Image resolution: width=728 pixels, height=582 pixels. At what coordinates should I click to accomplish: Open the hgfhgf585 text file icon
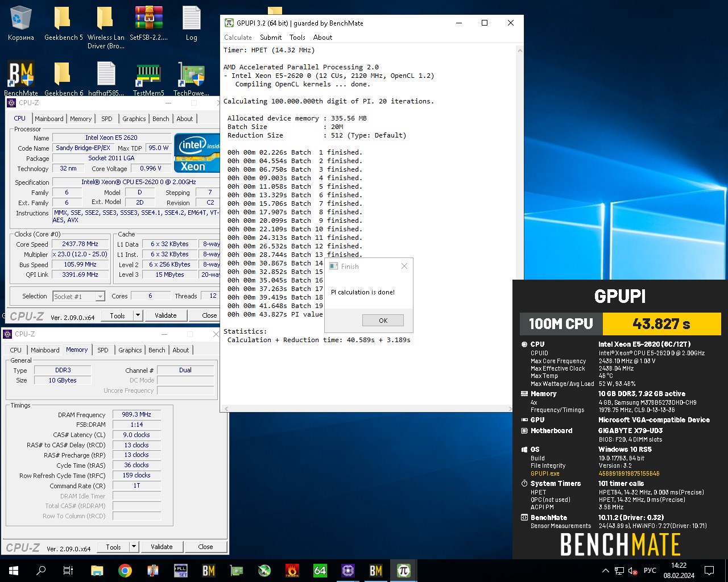click(x=106, y=78)
